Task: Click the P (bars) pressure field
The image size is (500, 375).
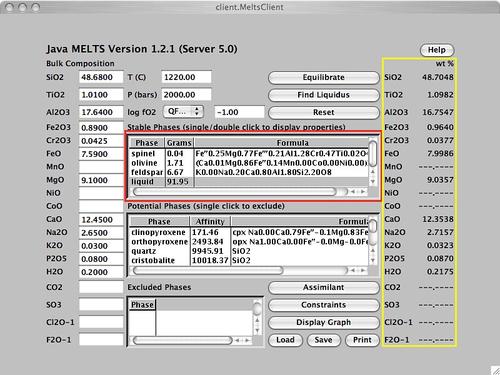Action: tap(186, 95)
